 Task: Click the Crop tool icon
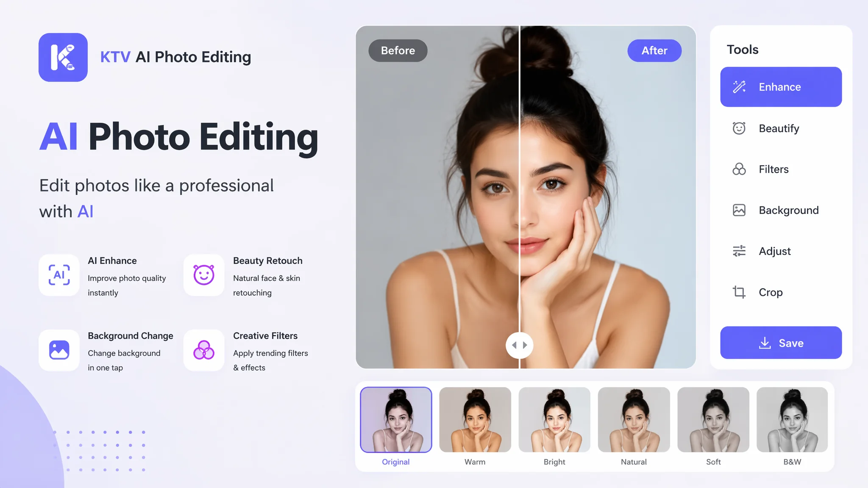739,292
